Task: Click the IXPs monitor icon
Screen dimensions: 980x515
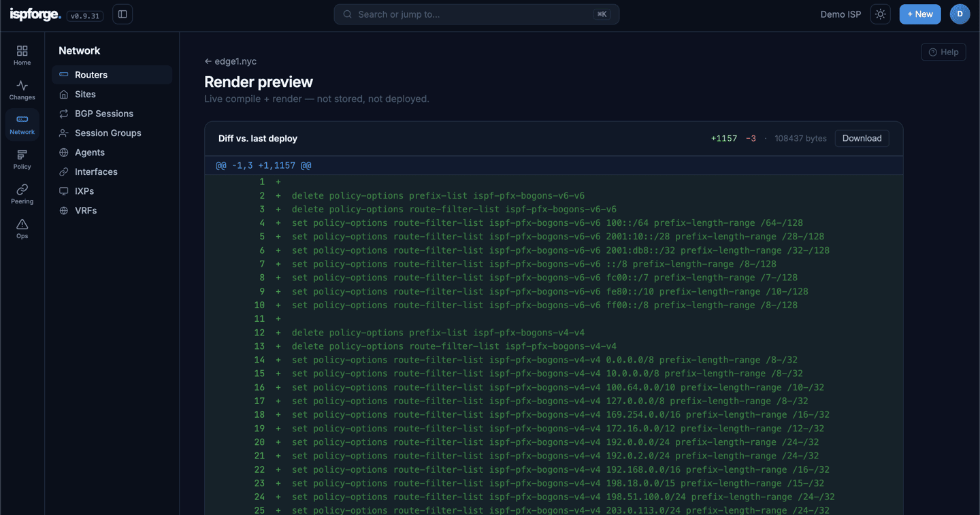Action: pos(64,191)
